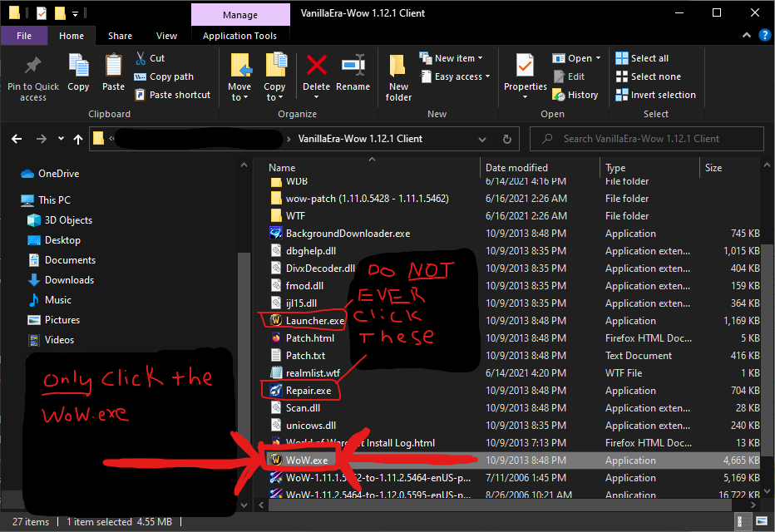The image size is (775, 532).
Task: Open the Move to dropdown
Action: point(239,92)
